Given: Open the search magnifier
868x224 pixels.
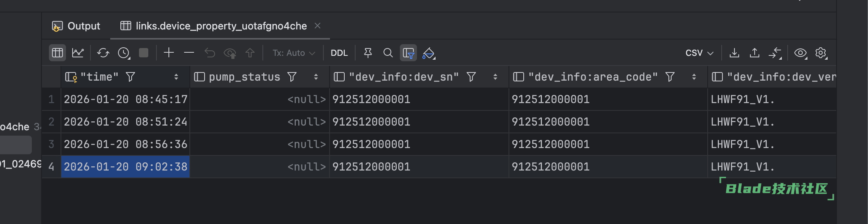Looking at the screenshot, I should [x=388, y=53].
